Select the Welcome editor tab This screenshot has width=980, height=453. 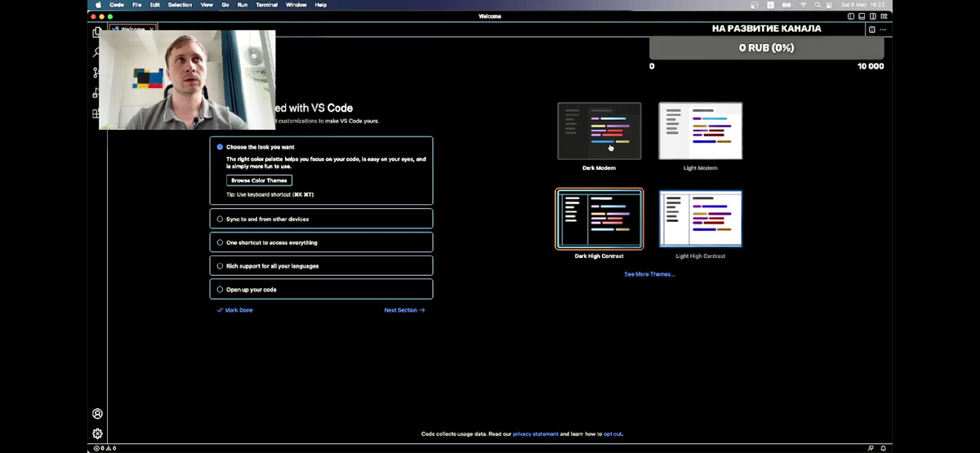(132, 29)
